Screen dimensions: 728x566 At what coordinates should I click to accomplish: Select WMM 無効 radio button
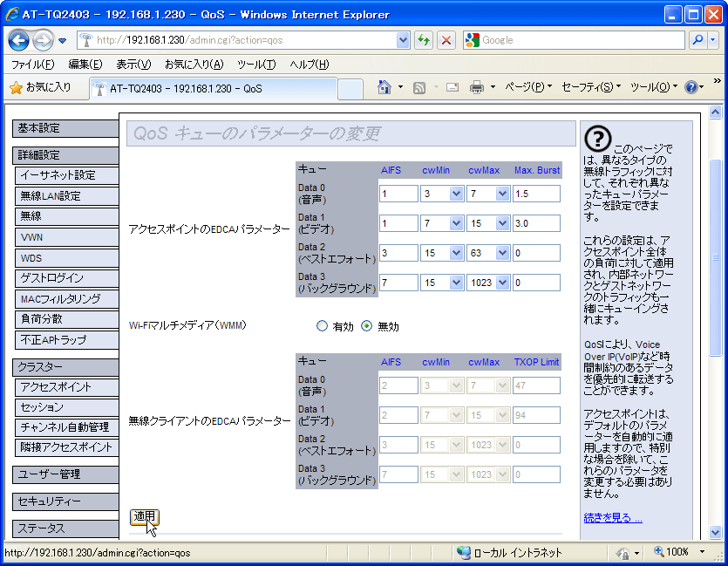click(367, 326)
